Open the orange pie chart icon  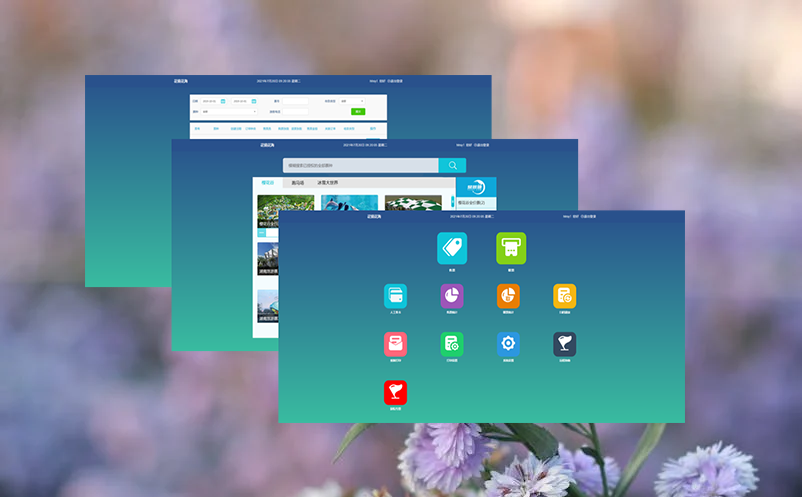click(508, 296)
